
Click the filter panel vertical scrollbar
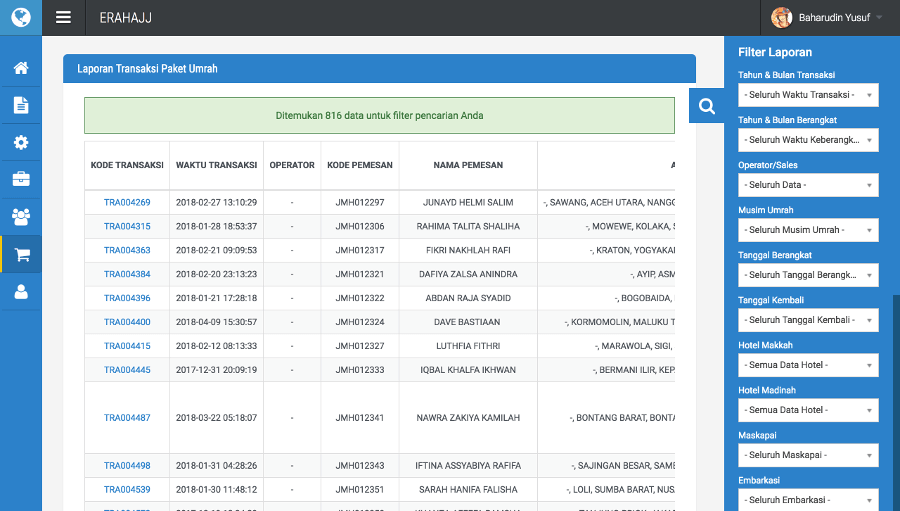pos(896,400)
